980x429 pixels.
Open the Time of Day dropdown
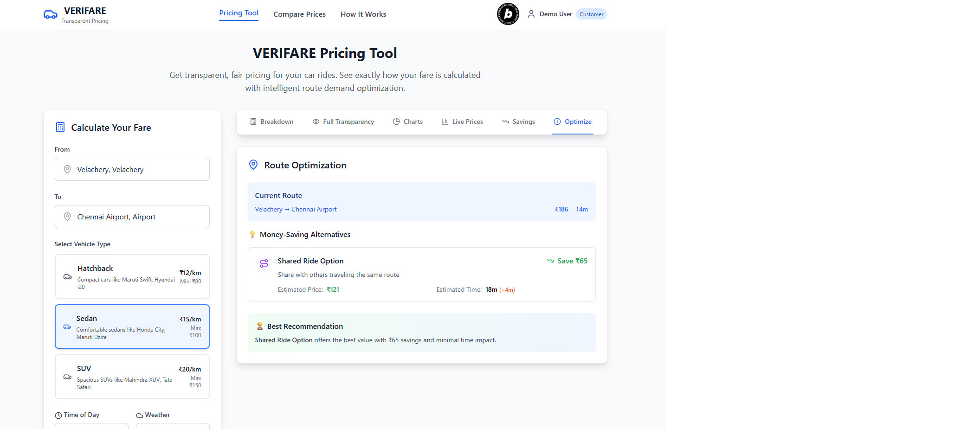click(91, 426)
